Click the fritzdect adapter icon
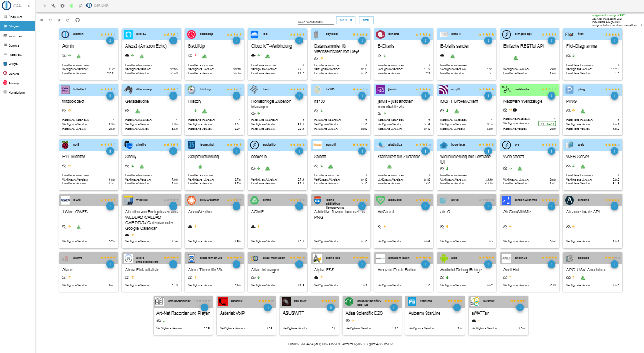Screen dimensions: 644x353 65,90
